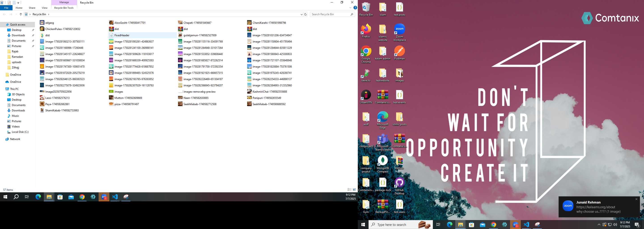Select the test.posts JSON file on desktop
This screenshot has height=229, width=644.
pyautogui.click(x=399, y=9)
